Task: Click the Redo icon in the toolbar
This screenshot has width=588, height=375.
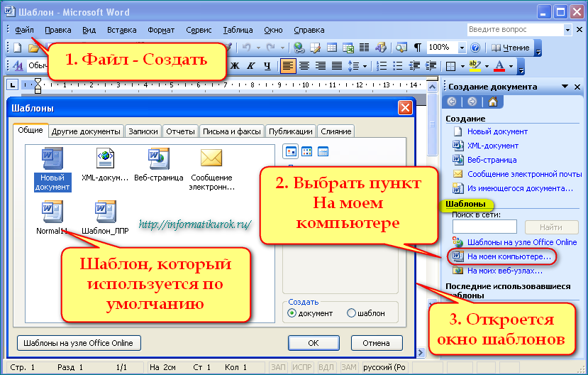Action: (x=270, y=48)
